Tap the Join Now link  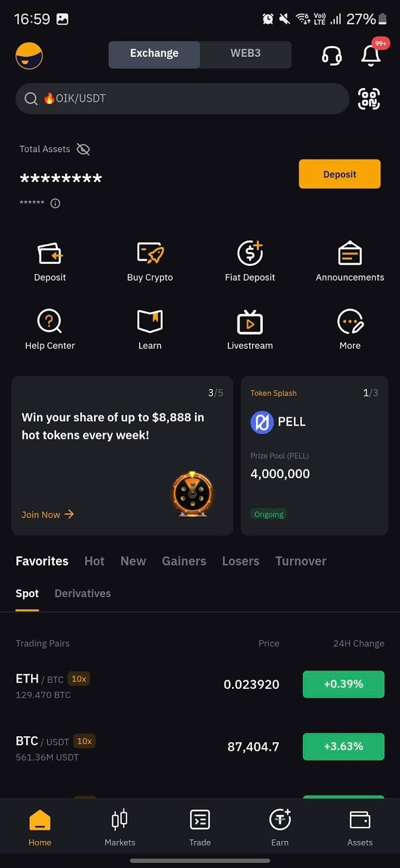[47, 514]
